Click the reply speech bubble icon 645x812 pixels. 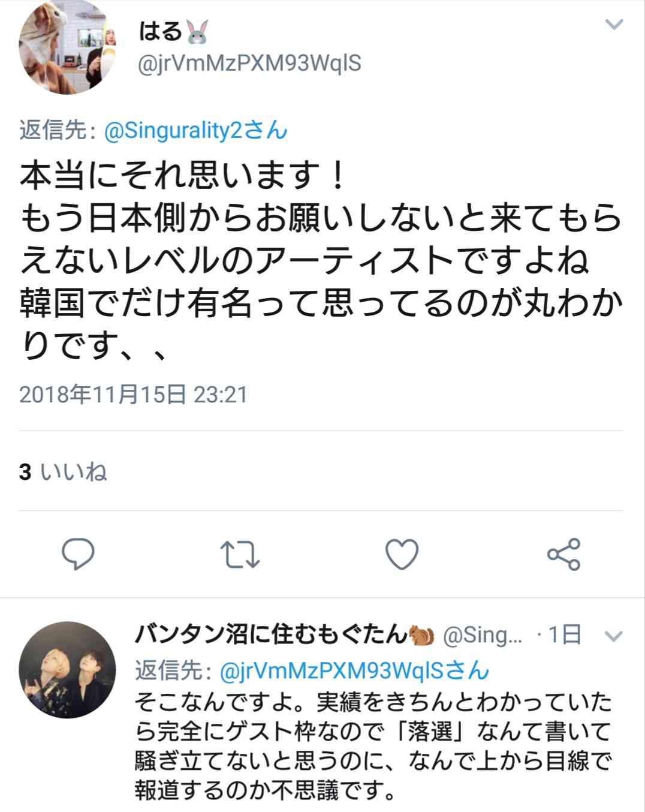point(79,554)
